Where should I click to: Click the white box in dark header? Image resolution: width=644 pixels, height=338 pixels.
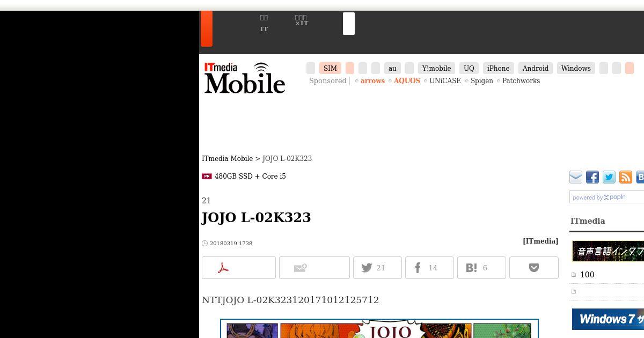349,24
